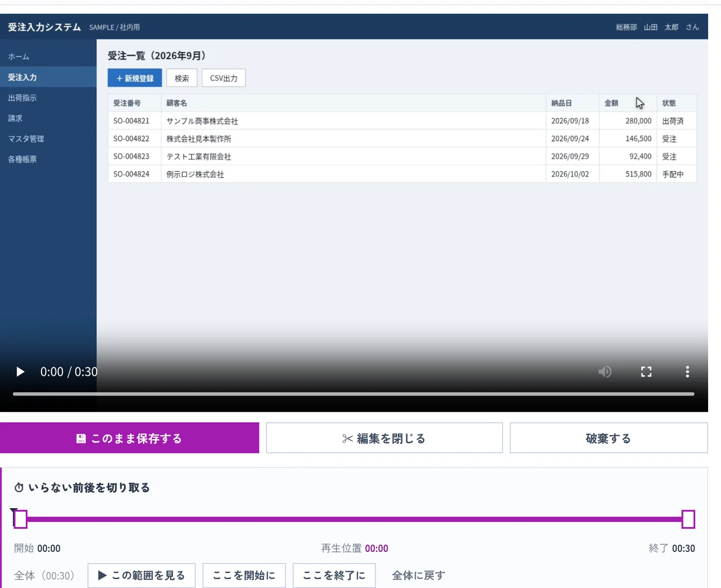Click the 破棄する button
Screen dimensions: 721x588
[x=609, y=438]
